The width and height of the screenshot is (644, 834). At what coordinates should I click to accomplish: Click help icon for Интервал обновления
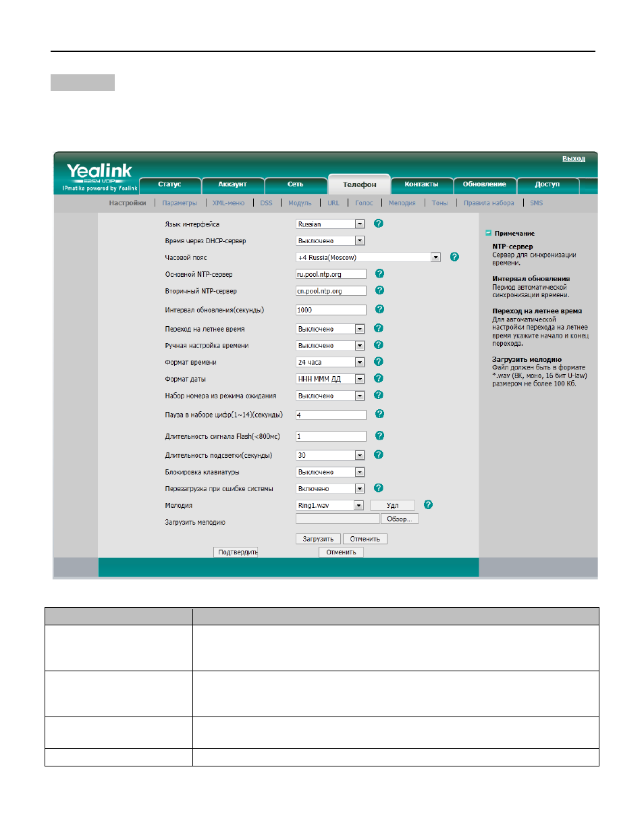(379, 309)
